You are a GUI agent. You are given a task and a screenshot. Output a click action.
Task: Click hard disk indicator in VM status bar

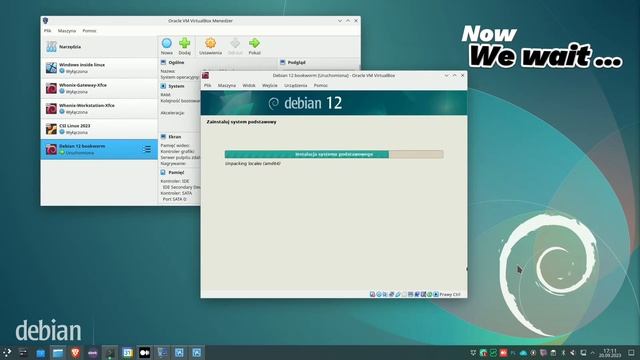[372, 294]
